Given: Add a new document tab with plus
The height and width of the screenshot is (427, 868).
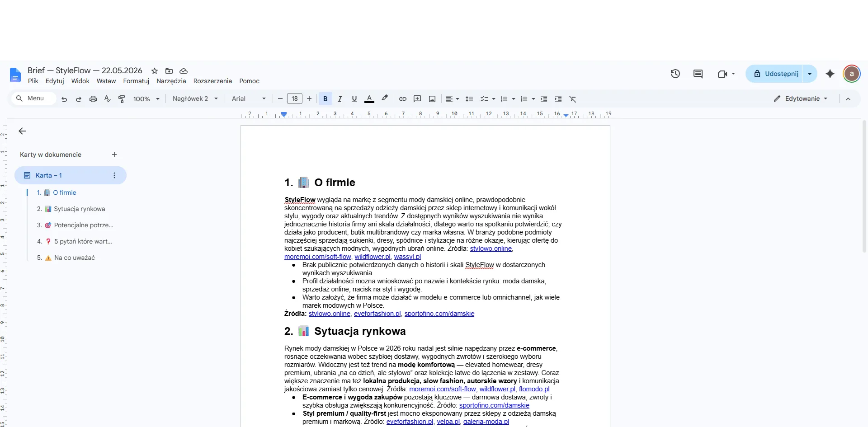Looking at the screenshot, I should click(114, 155).
